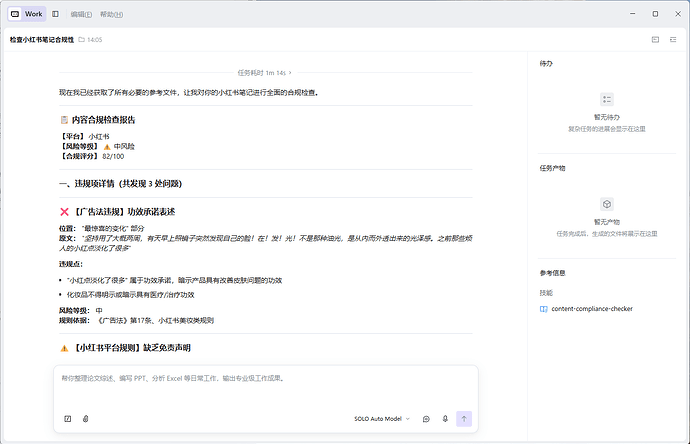Send message with the up-arrow button
Image resolution: width=690 pixels, height=444 pixels.
(464, 419)
